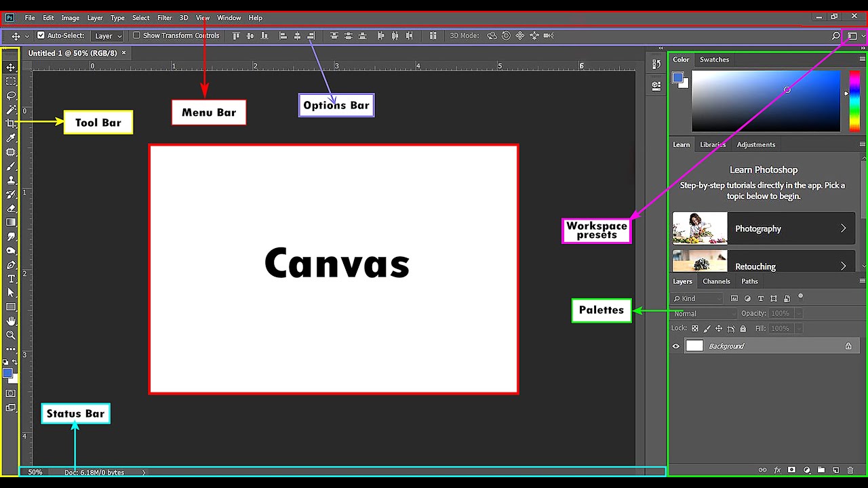This screenshot has width=868, height=488.
Task: Create a new group with the folder icon
Action: click(x=821, y=470)
